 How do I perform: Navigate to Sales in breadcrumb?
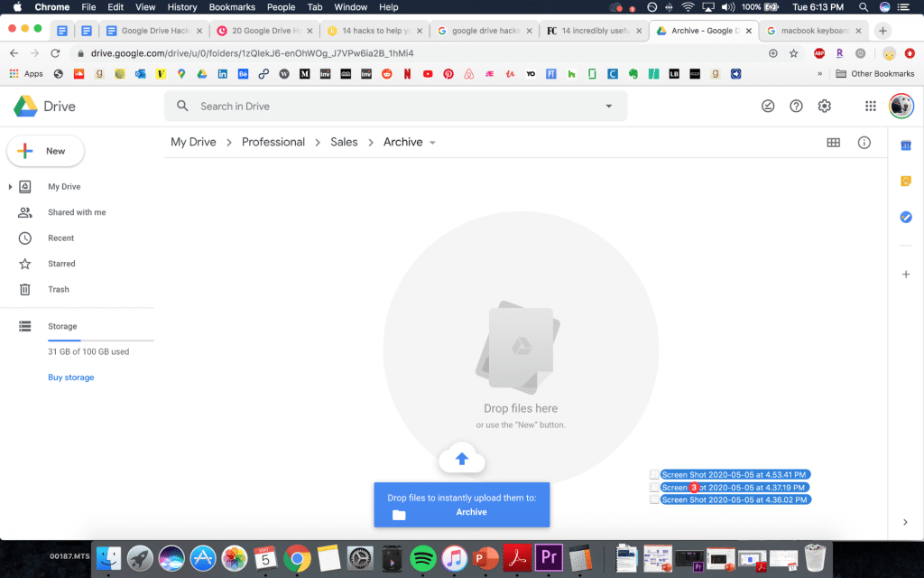(344, 142)
